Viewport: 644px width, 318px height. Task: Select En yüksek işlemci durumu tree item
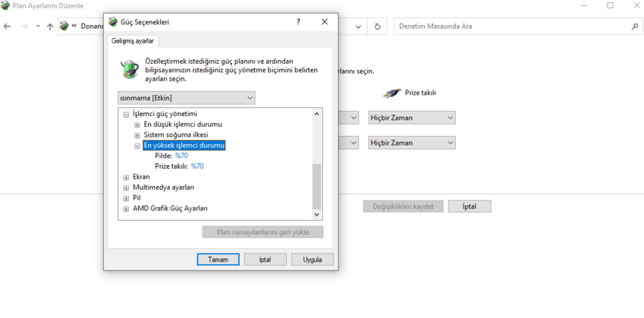pos(185,145)
